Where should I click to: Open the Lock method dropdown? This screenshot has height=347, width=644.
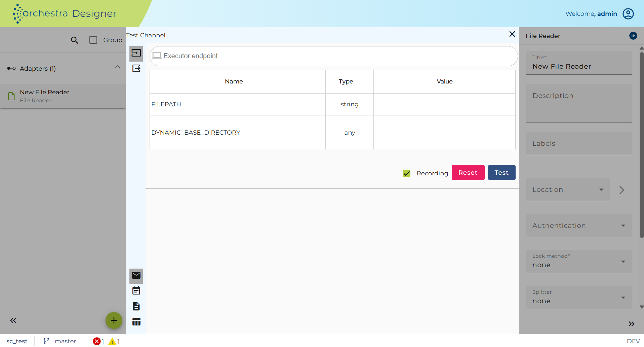click(578, 262)
